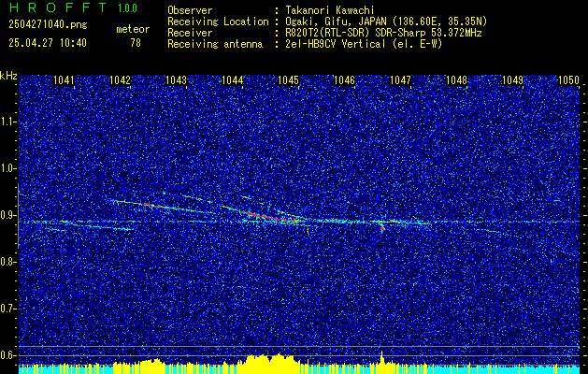Click frequency axis label 0.8

(x=7, y=262)
